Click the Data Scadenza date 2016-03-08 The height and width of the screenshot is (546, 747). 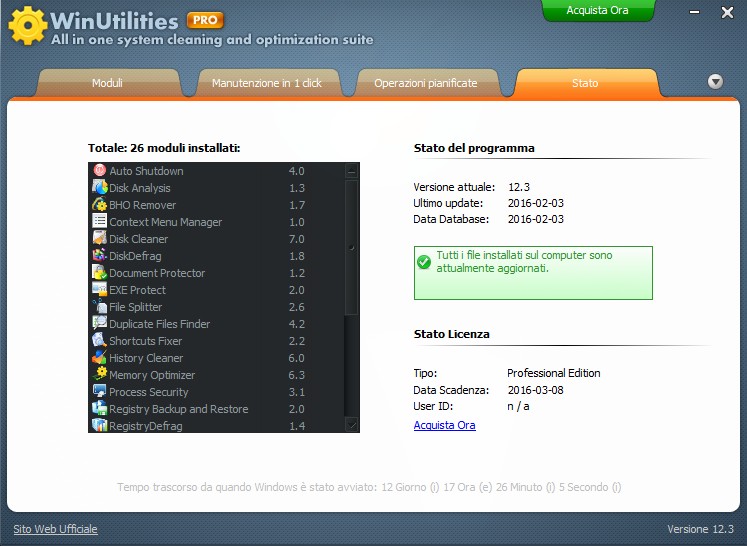(x=535, y=390)
